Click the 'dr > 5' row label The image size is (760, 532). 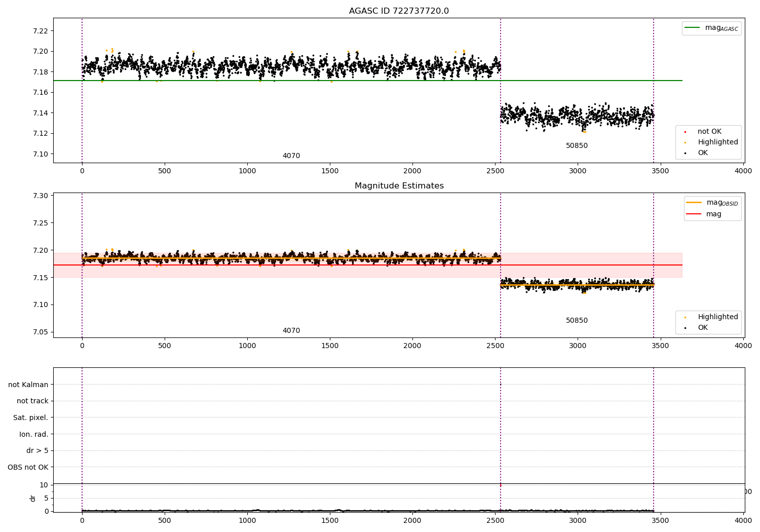click(37, 450)
